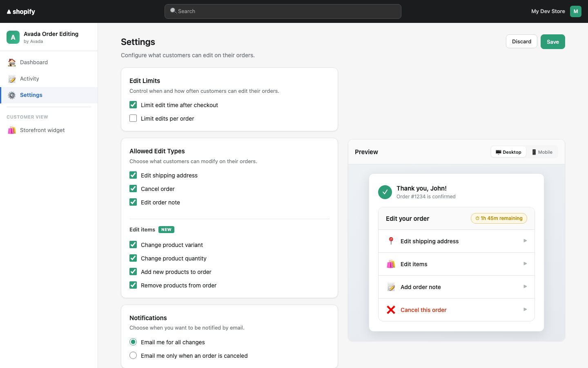
Task: Expand arrow on Edit shipping address row
Action: [x=525, y=241]
